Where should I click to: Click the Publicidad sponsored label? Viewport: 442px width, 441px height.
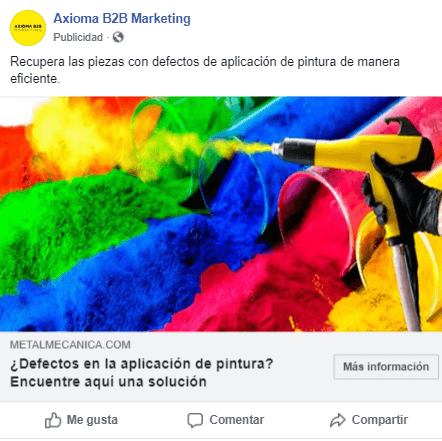pos(78,37)
